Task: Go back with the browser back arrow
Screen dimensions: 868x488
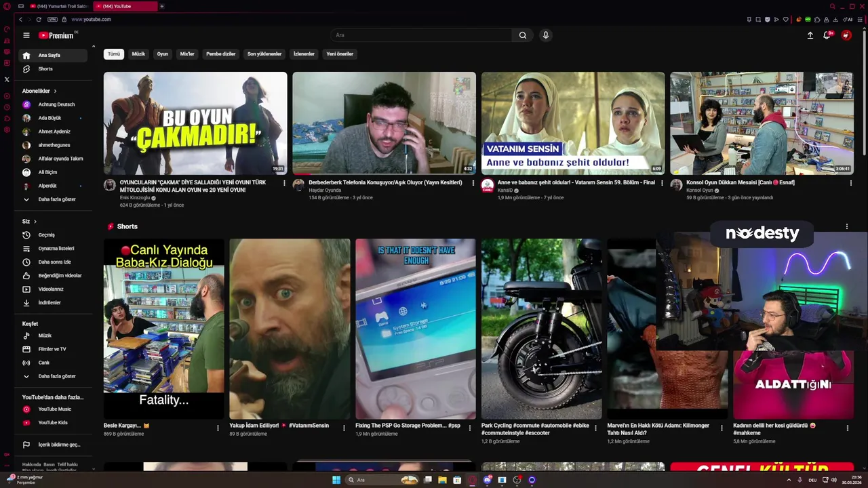Action: pos(20,20)
